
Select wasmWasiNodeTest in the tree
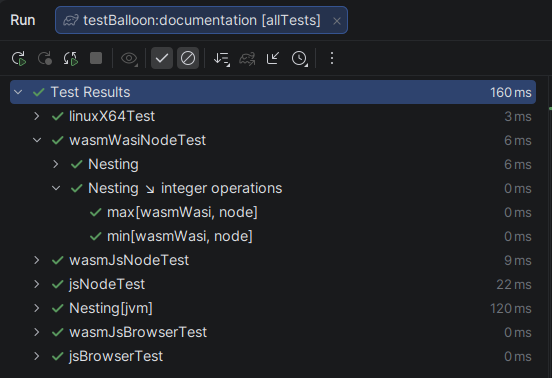(138, 140)
